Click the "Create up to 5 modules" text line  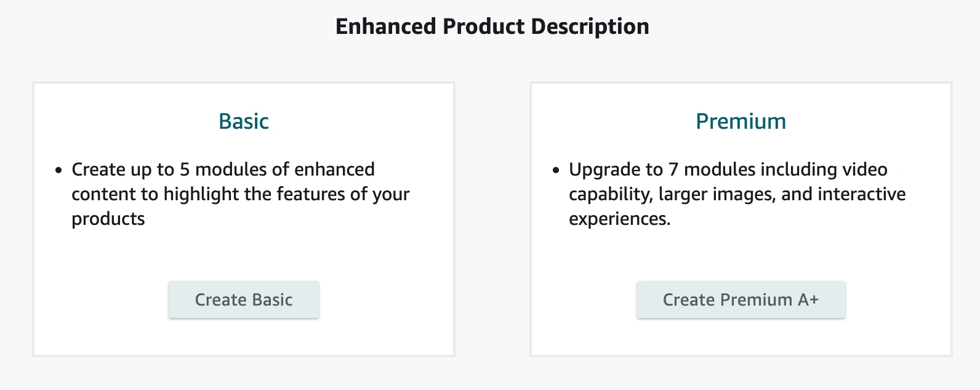[x=223, y=169]
